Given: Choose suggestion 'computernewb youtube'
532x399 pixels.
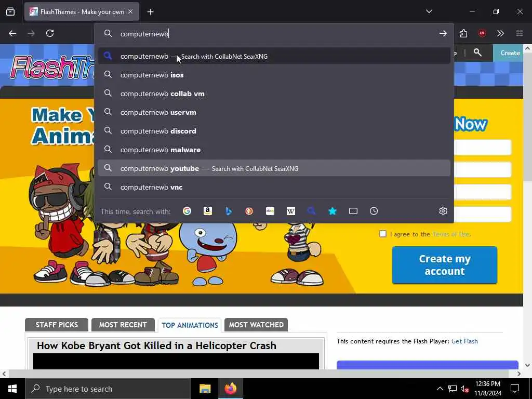Looking at the screenshot, I should pyautogui.click(x=274, y=168).
